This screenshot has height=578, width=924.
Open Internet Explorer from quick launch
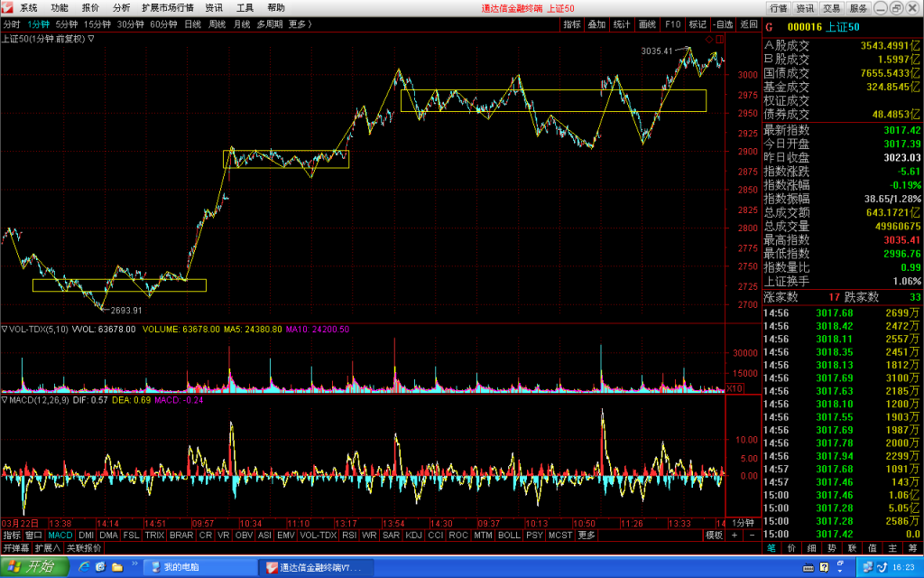[x=84, y=567]
